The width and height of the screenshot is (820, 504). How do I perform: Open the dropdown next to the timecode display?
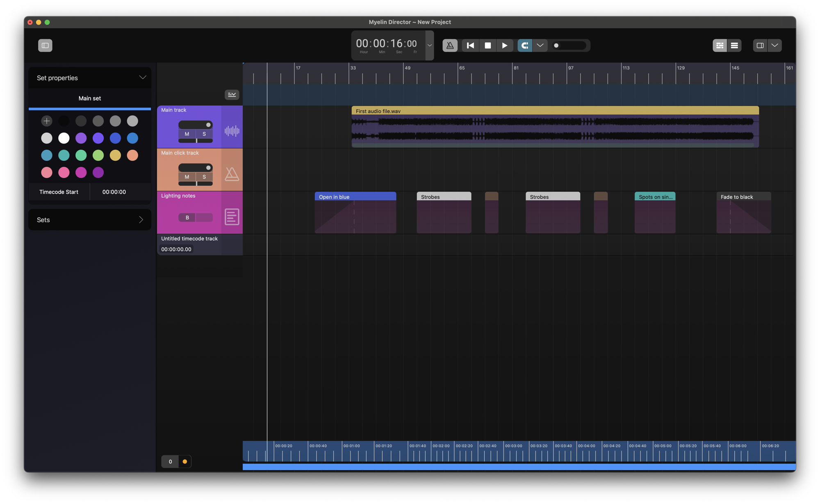[x=429, y=46]
